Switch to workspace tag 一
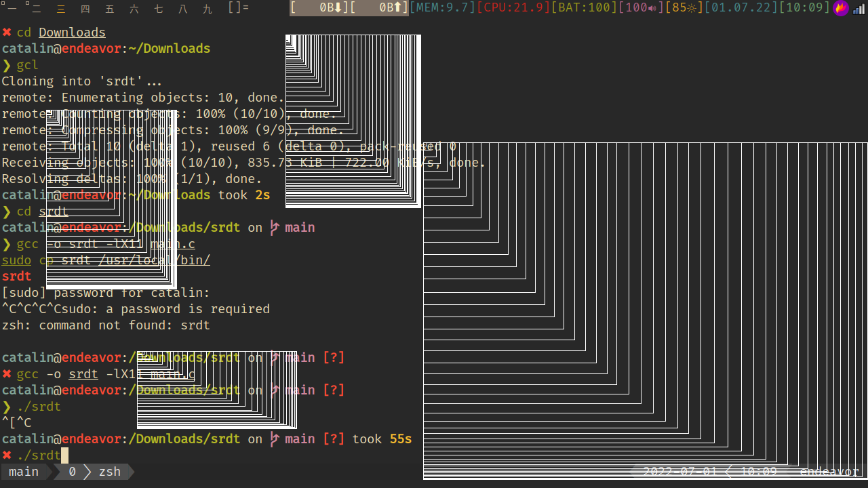 (12, 8)
